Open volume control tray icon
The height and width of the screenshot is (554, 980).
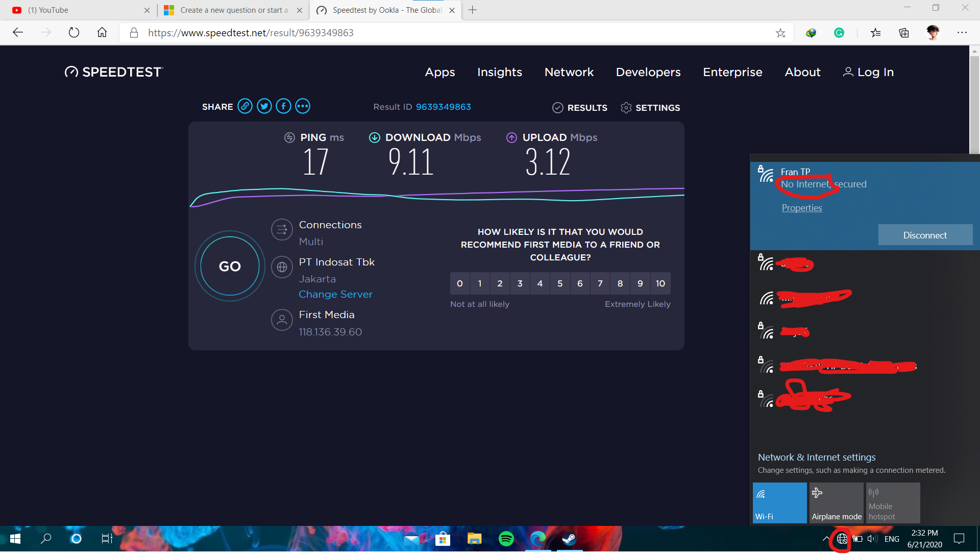[x=872, y=539]
